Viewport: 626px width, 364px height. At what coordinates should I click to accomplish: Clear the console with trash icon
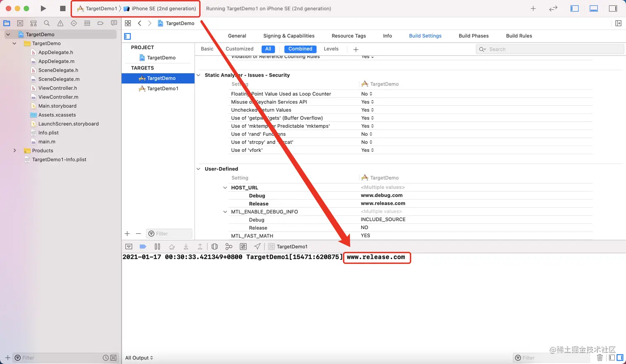pyautogui.click(x=600, y=357)
